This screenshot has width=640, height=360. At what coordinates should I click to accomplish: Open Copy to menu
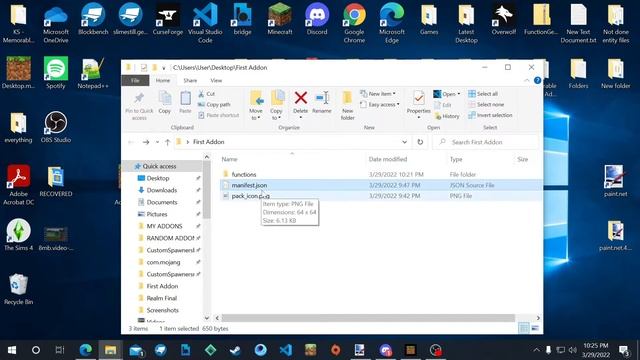[276, 105]
